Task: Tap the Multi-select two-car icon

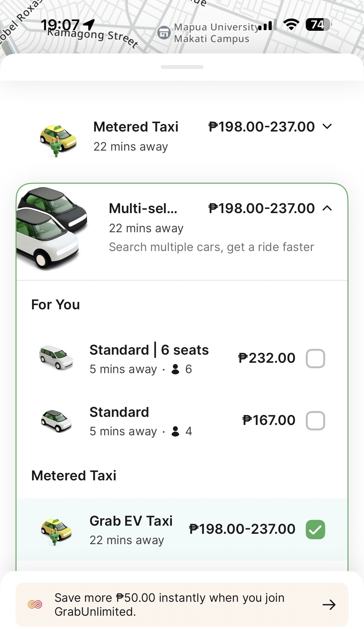Action: [x=52, y=228]
